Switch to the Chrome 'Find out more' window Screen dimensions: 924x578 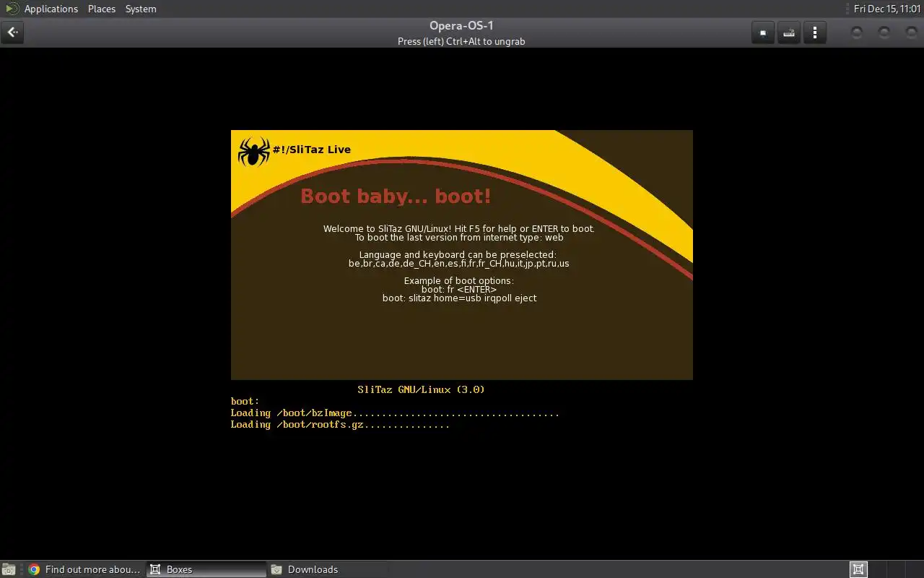coord(84,569)
